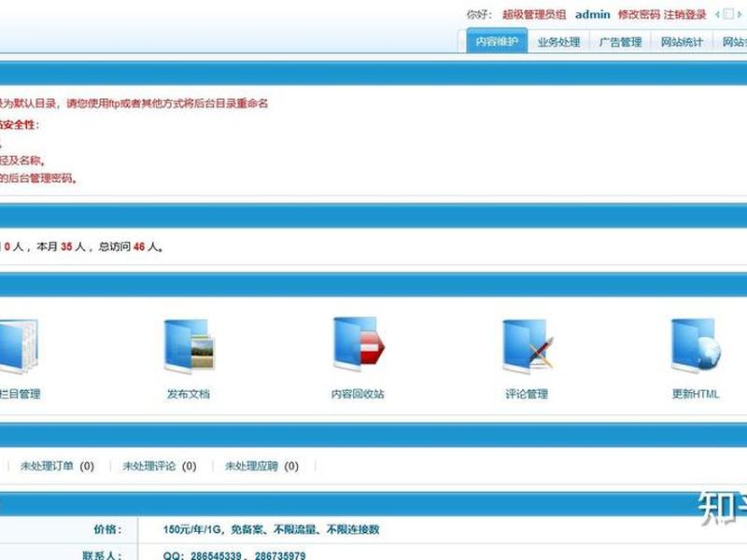Open the 未处理应聘 (0) link

point(262,466)
